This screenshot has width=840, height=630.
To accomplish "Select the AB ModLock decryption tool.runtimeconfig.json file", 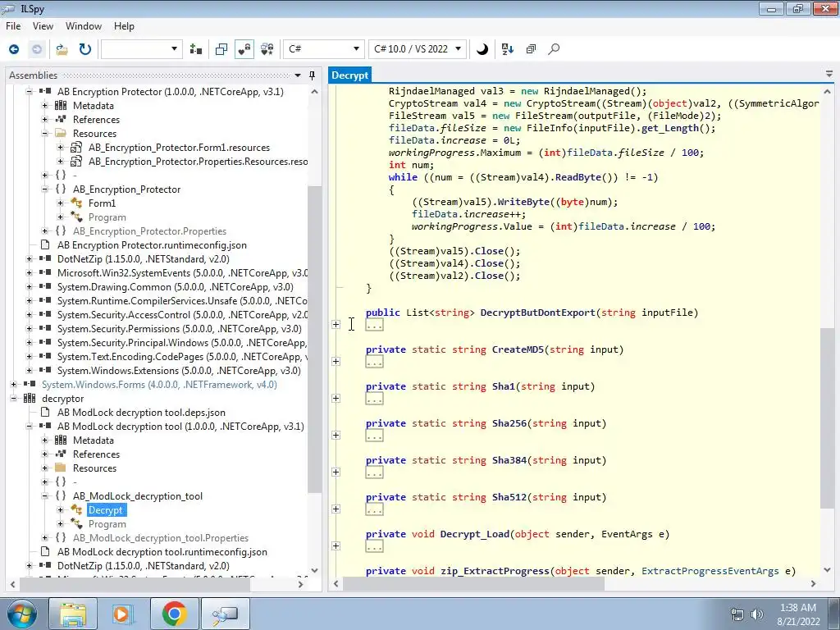I will pos(162,552).
